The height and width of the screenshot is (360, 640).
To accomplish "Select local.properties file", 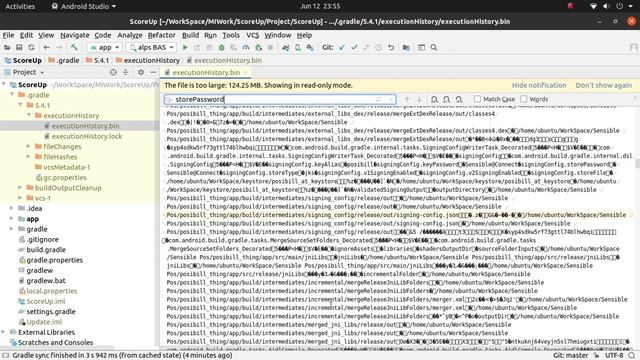I will (51, 291).
